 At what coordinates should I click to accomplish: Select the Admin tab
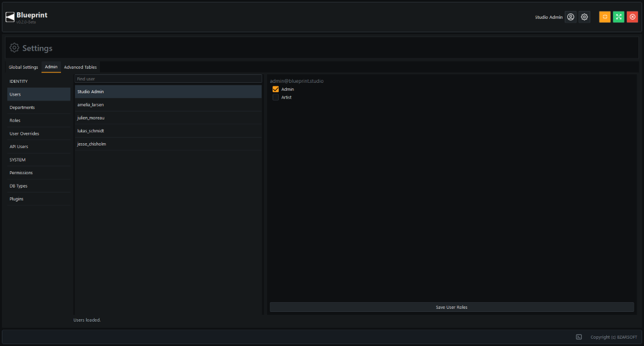coord(51,67)
